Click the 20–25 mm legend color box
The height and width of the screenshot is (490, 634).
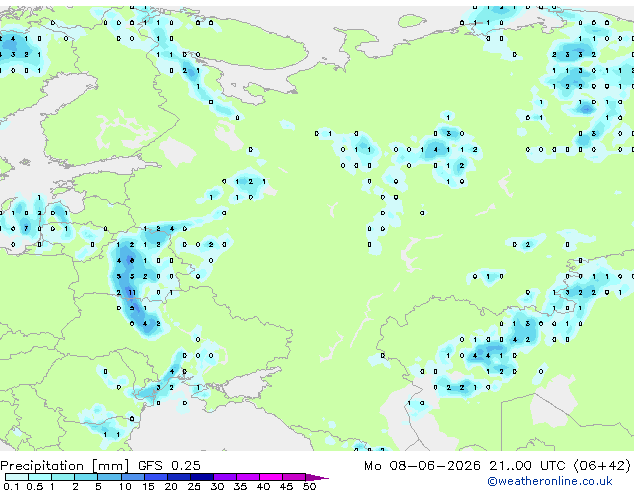[179, 477]
